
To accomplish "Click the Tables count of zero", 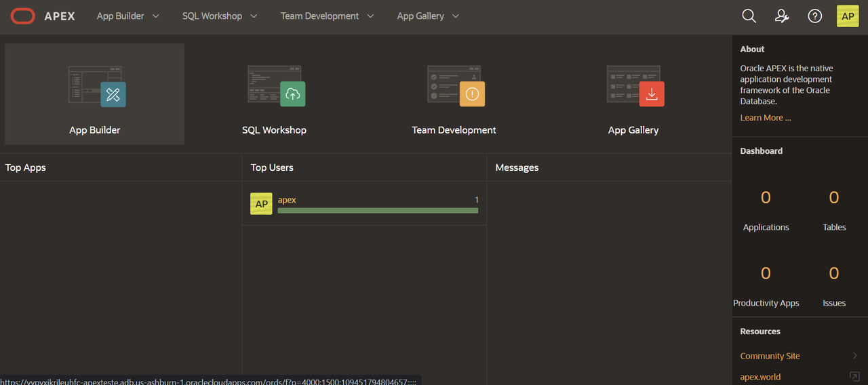I will click(834, 198).
